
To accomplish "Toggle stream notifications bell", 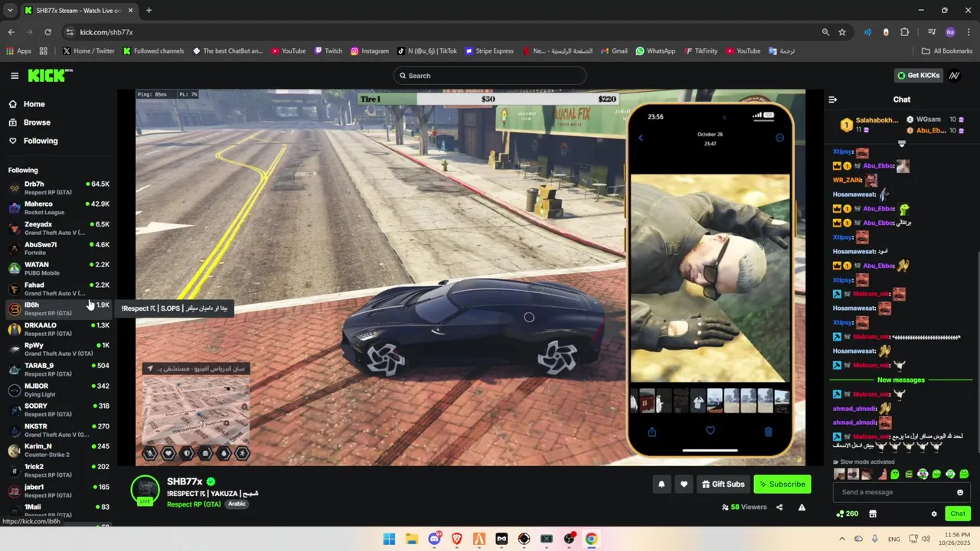I will tap(661, 484).
